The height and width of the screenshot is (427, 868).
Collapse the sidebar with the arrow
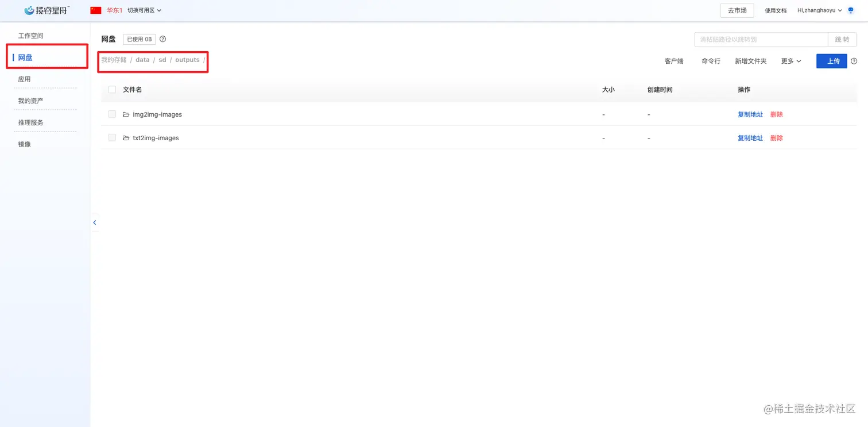[x=95, y=222]
